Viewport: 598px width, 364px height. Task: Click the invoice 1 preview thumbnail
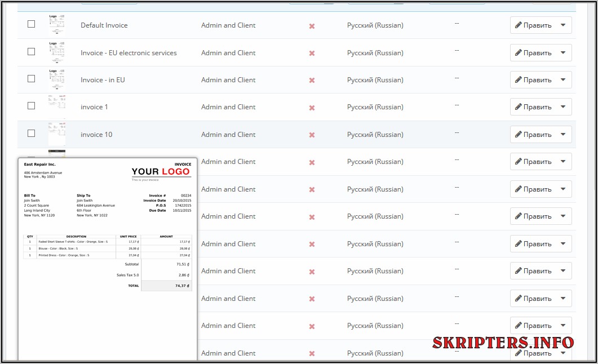[57, 107]
